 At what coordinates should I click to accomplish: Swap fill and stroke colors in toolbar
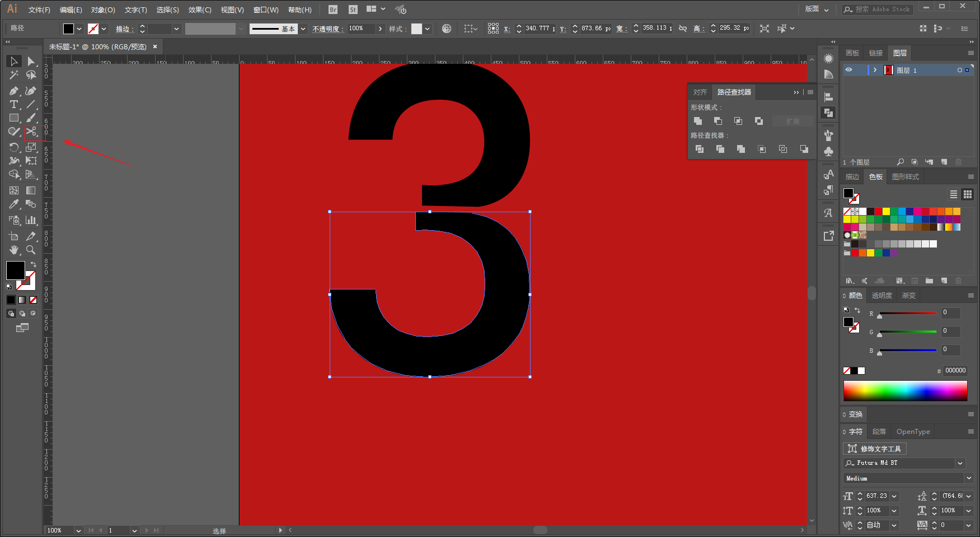click(33, 264)
